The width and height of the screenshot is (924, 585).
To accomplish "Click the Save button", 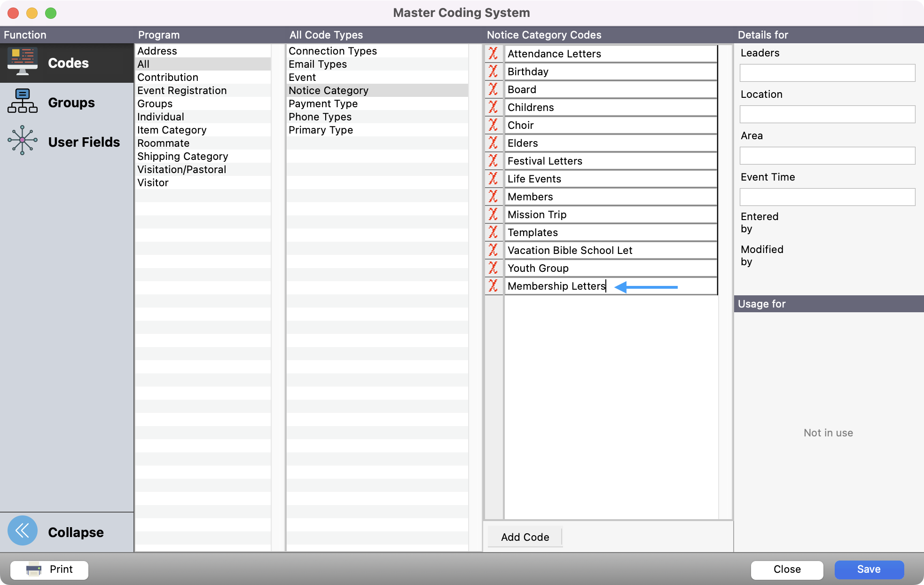I will click(x=869, y=569).
